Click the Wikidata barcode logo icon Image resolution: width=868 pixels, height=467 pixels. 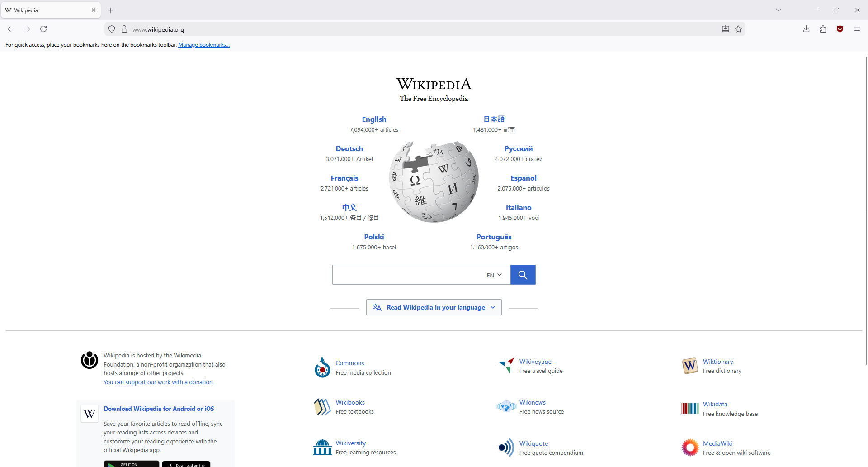690,409
